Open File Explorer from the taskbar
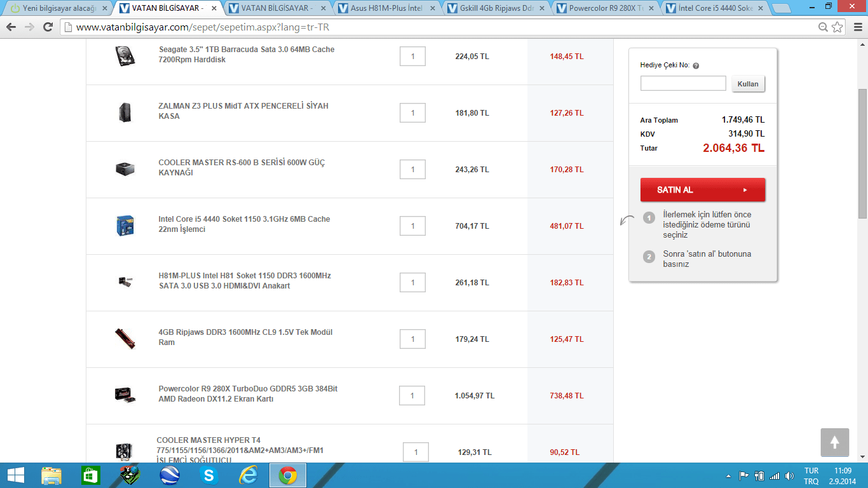This screenshot has height=488, width=868. [51, 475]
